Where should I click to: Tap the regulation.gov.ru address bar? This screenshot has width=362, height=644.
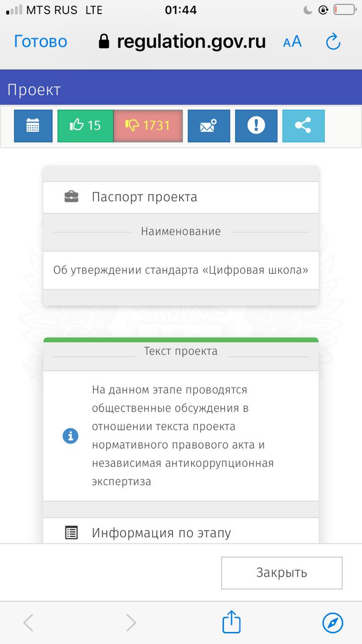(x=182, y=41)
